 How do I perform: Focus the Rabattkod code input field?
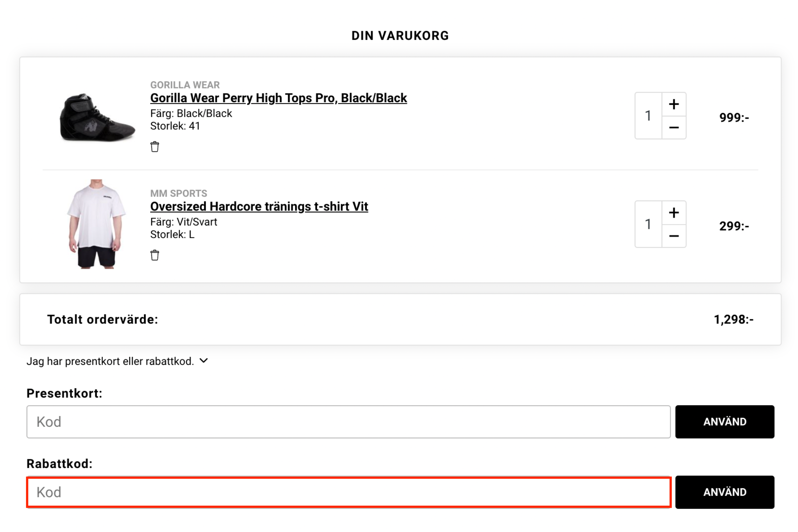coord(348,492)
